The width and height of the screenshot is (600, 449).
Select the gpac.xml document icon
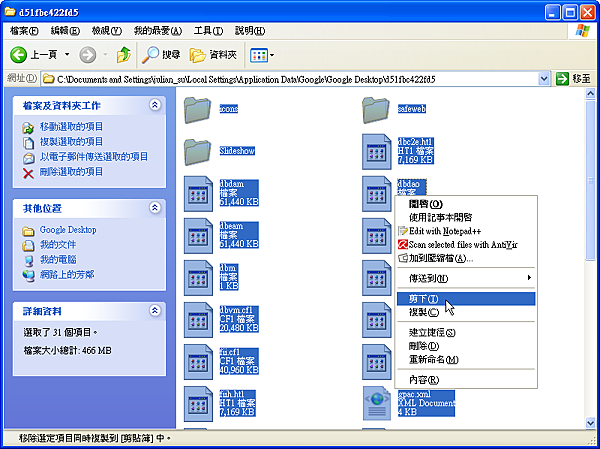click(377, 404)
